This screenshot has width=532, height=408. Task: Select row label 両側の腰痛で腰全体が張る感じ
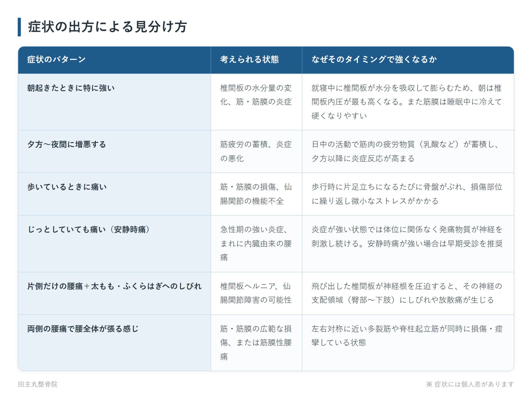pyautogui.click(x=83, y=329)
